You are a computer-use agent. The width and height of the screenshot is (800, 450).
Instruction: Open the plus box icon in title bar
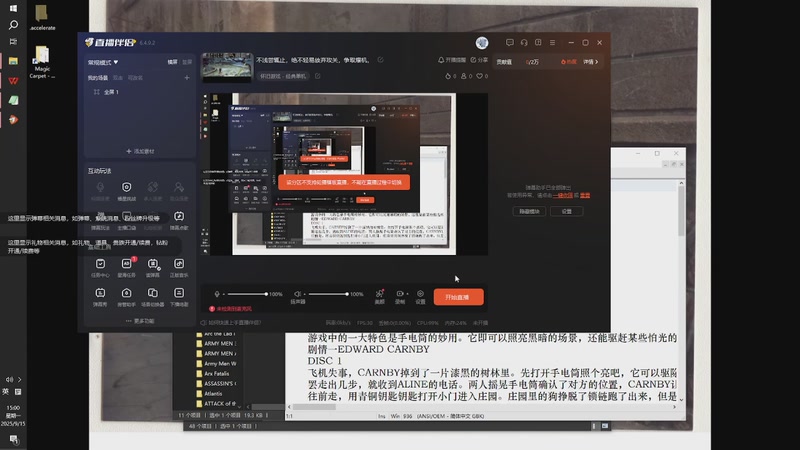pyautogui.click(x=538, y=43)
